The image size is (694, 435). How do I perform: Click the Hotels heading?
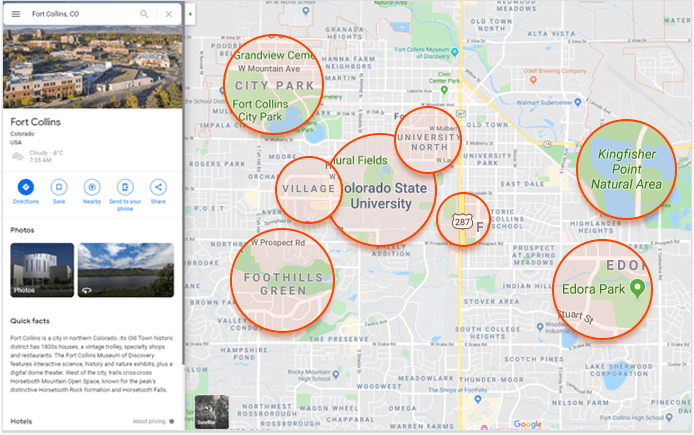[21, 421]
